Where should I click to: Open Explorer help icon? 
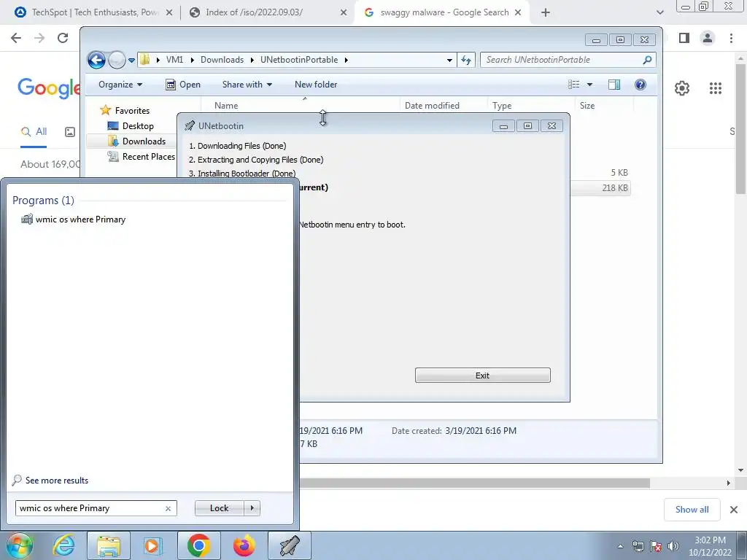pyautogui.click(x=640, y=85)
